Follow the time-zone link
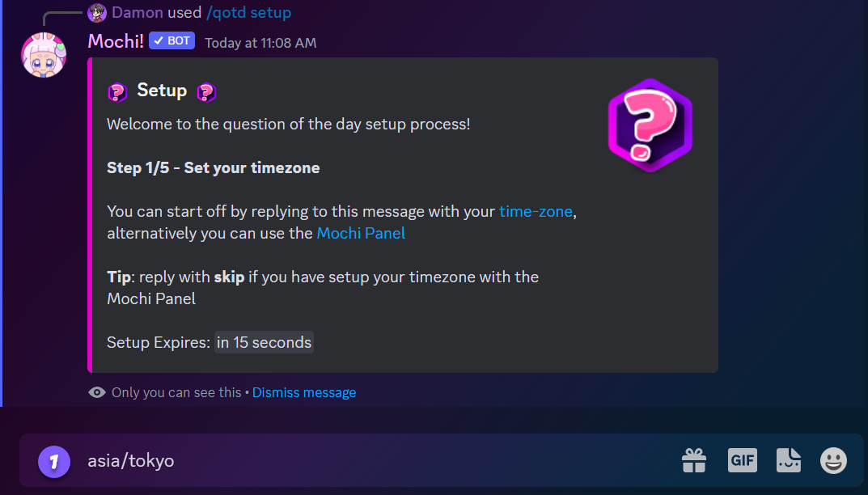The height and width of the screenshot is (495, 868). pos(536,212)
